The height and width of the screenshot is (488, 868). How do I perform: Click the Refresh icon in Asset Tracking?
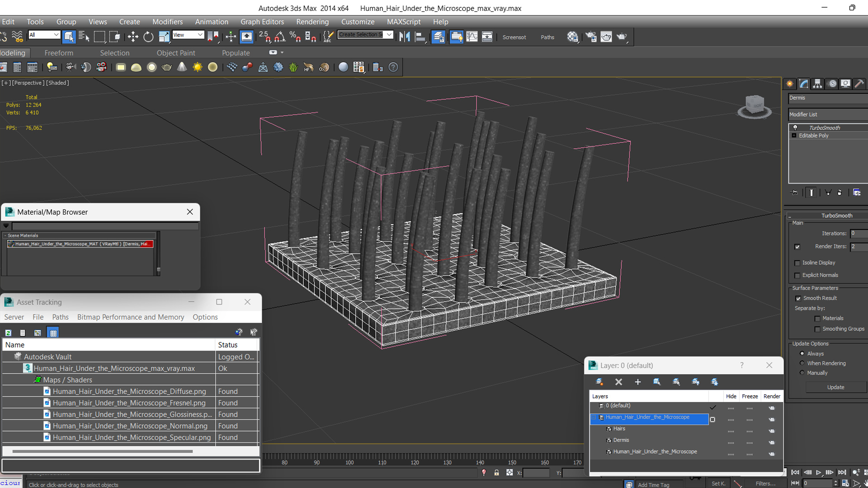coord(8,333)
